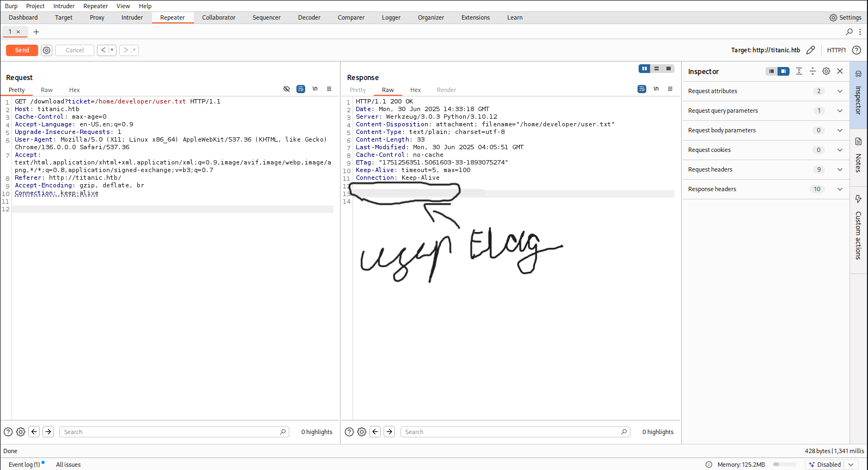Open Response editor hamburger menu

click(x=670, y=89)
